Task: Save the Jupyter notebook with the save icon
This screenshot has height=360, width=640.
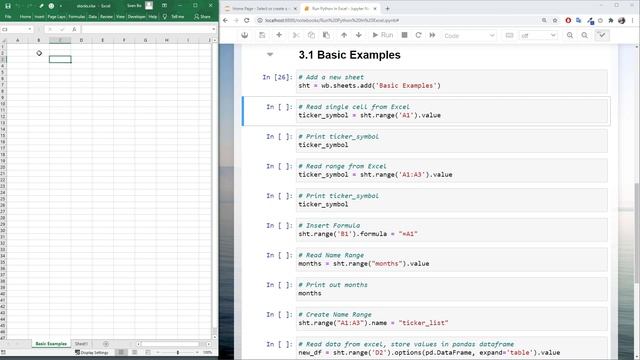Action: (262, 36)
